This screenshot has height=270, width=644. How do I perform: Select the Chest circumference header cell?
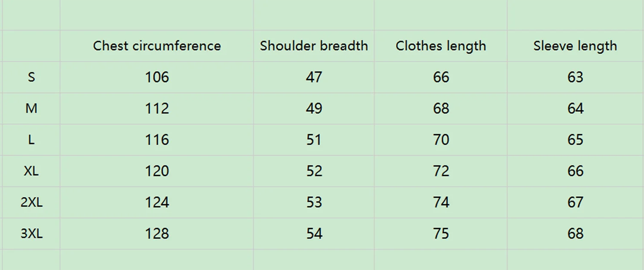[157, 46]
